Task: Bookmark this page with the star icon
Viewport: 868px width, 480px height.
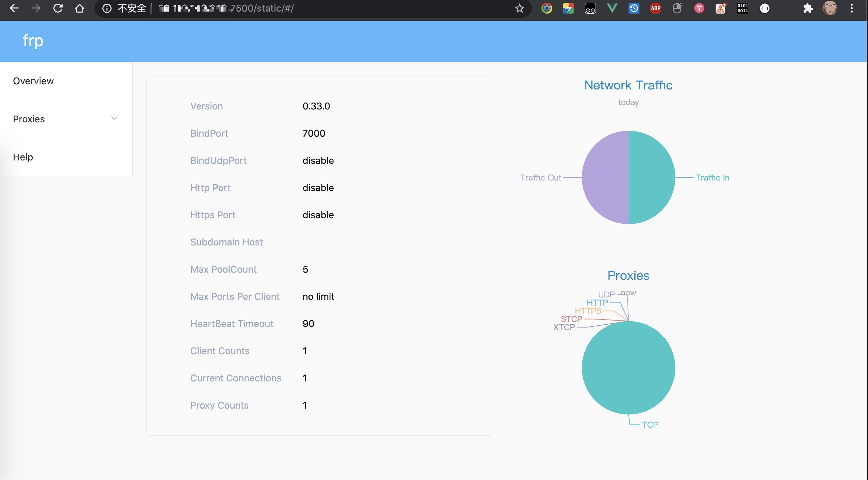Action: pos(519,8)
